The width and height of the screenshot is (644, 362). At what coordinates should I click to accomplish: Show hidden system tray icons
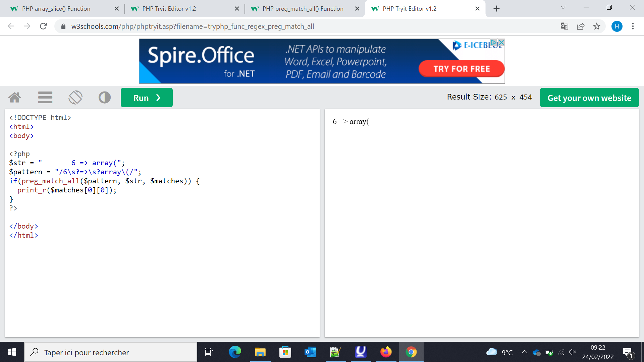tap(525, 352)
